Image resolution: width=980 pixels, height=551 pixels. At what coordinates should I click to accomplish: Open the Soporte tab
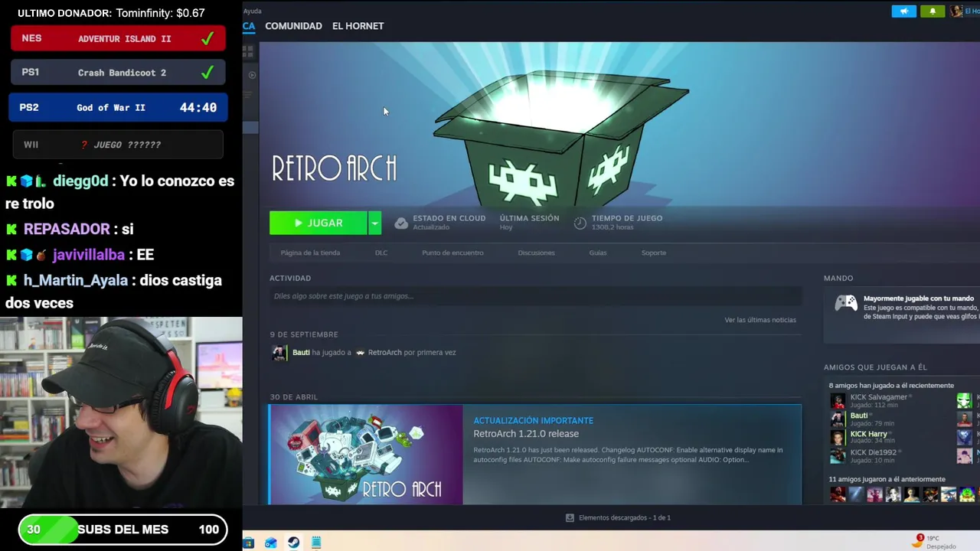point(654,253)
